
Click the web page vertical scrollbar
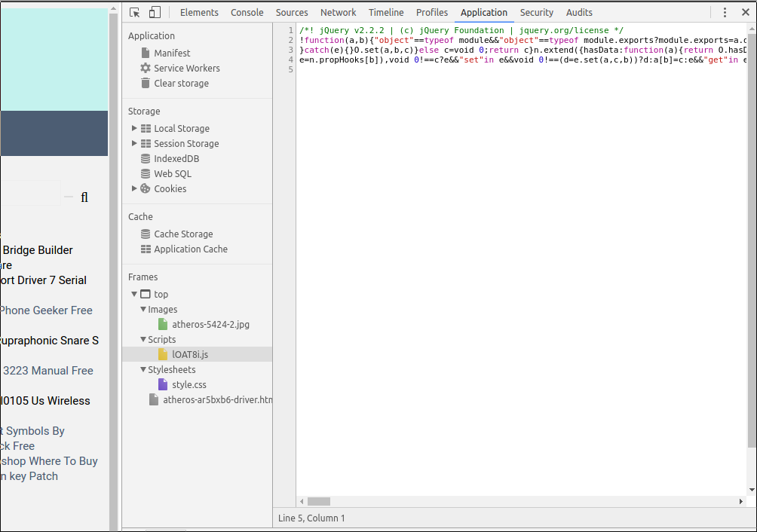113,273
